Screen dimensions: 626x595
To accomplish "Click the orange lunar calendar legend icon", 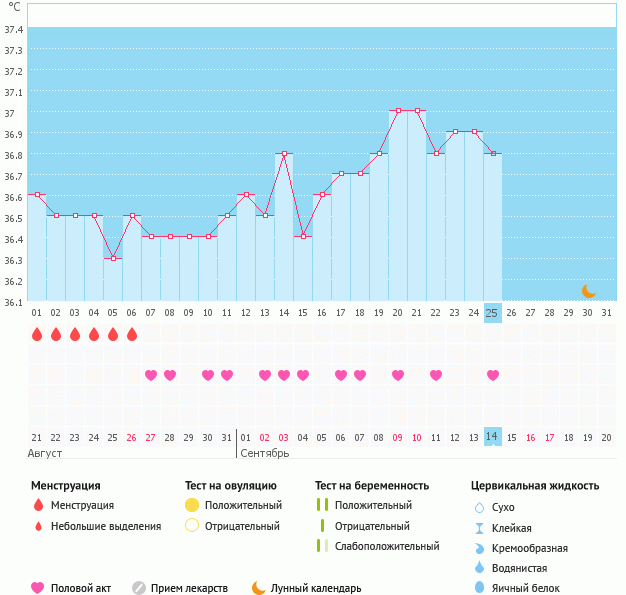I will (x=259, y=588).
